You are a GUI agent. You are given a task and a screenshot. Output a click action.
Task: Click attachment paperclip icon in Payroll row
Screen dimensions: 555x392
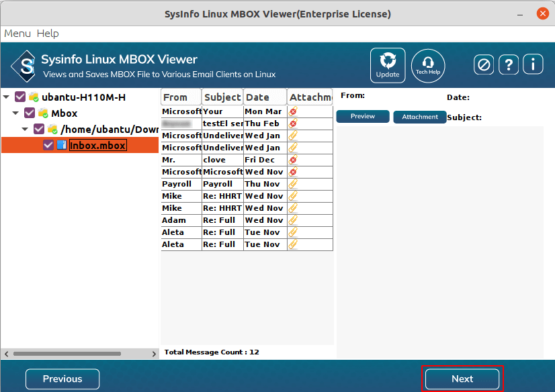pos(293,184)
